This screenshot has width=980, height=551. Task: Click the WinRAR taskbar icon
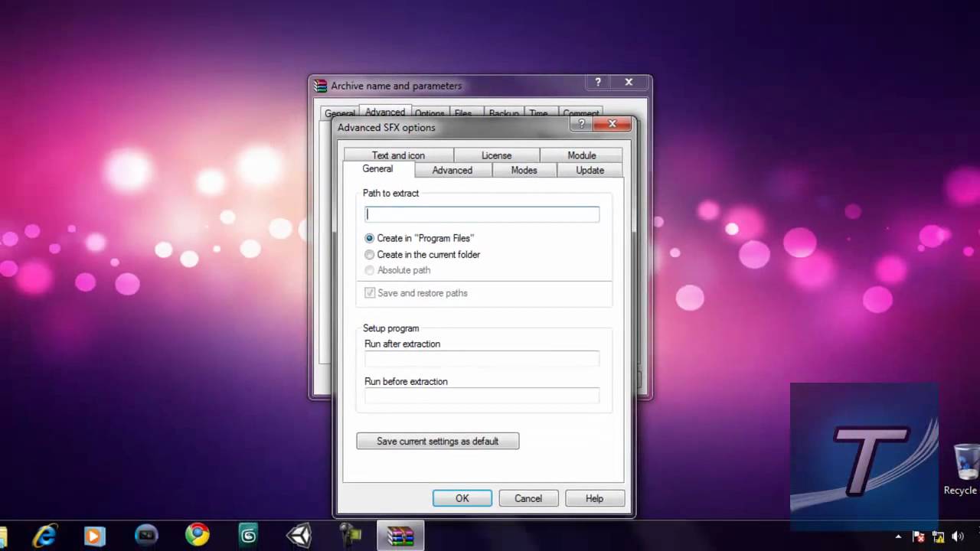point(400,535)
